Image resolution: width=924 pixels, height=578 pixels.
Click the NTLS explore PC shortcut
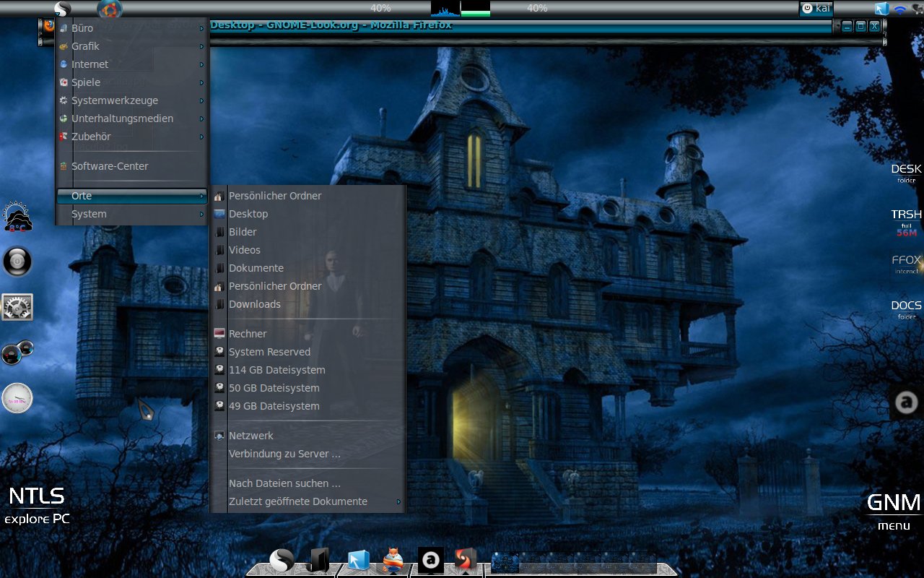pos(37,506)
